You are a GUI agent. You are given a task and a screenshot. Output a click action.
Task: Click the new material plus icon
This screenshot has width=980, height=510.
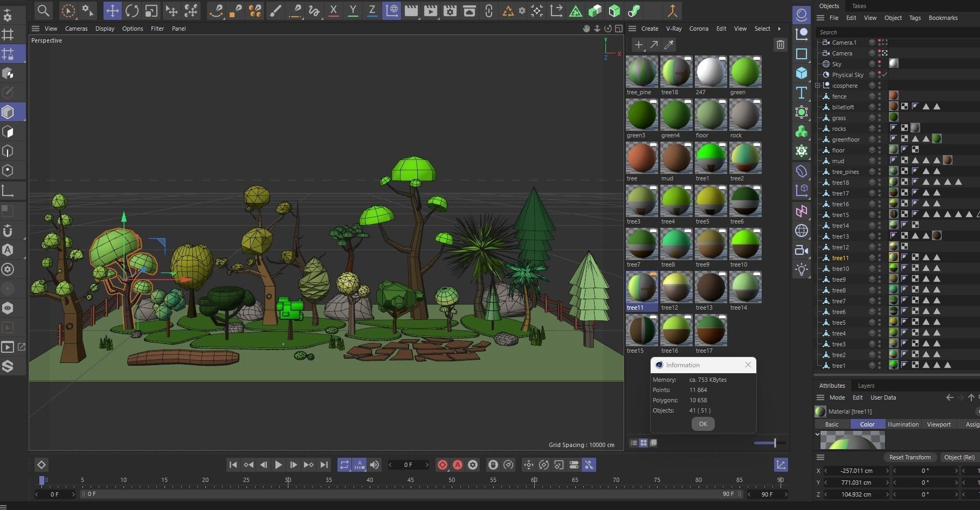[638, 45]
